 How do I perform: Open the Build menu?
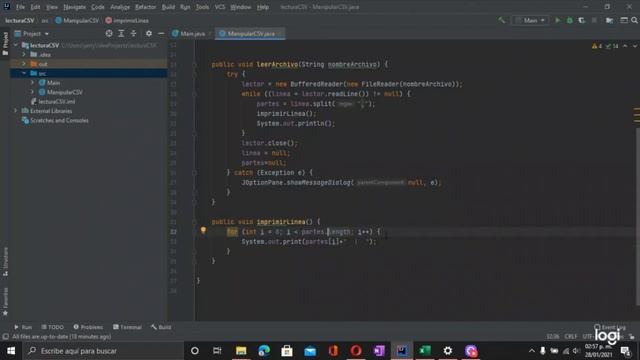[168, 7]
